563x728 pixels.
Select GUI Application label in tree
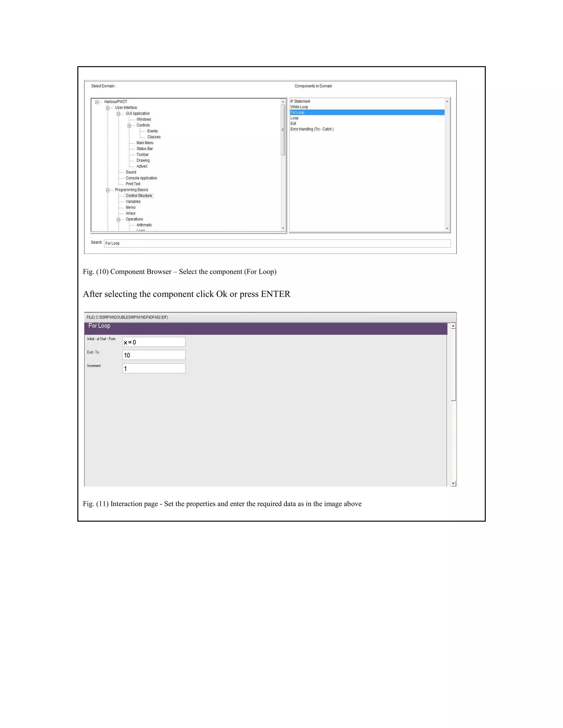(x=137, y=114)
